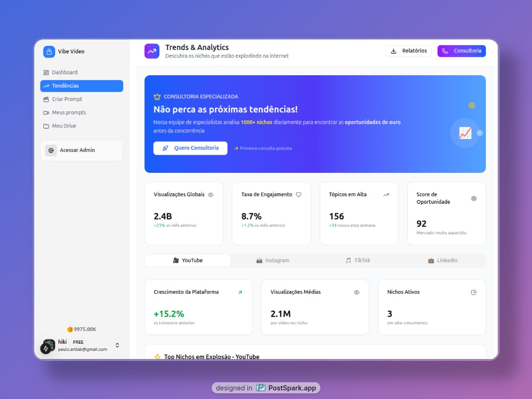
Task: Open the LinkedIn tab
Action: click(443, 260)
